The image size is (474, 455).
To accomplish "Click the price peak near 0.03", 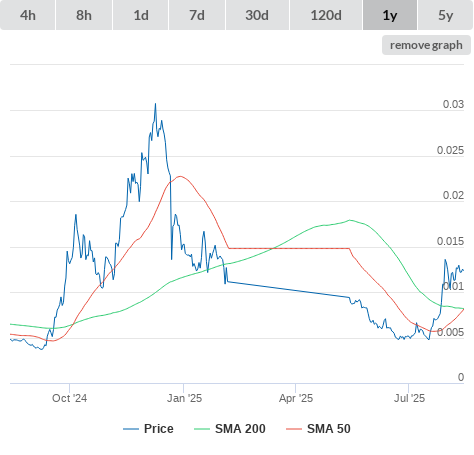I will tap(155, 104).
